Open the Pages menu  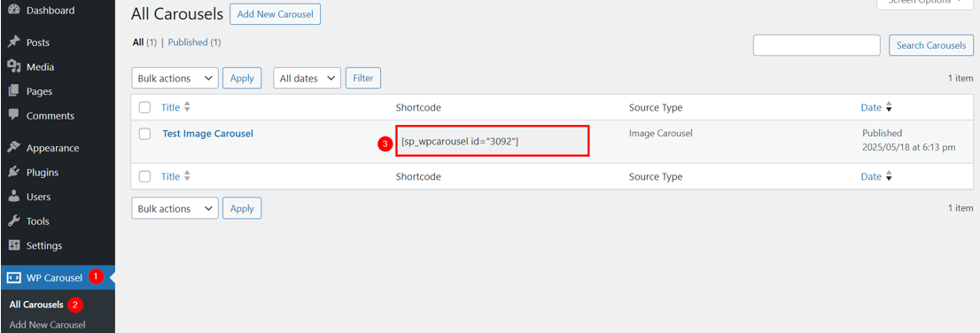(58, 91)
